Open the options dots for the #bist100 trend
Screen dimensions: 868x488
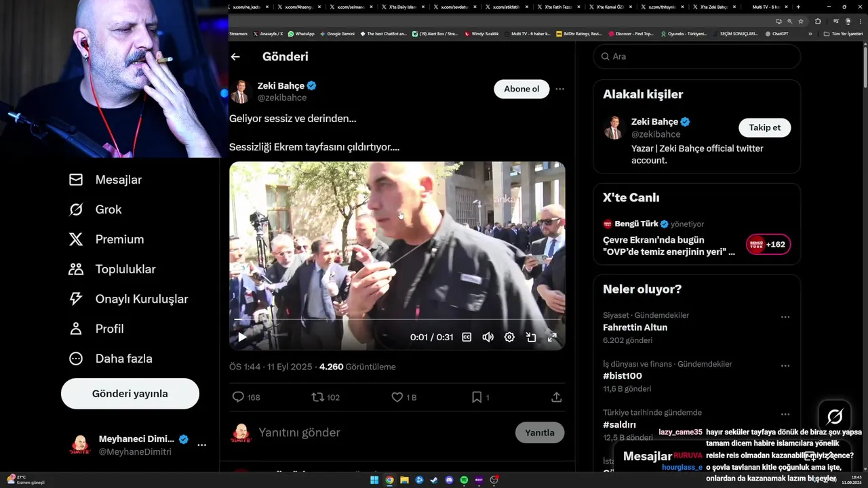click(785, 366)
